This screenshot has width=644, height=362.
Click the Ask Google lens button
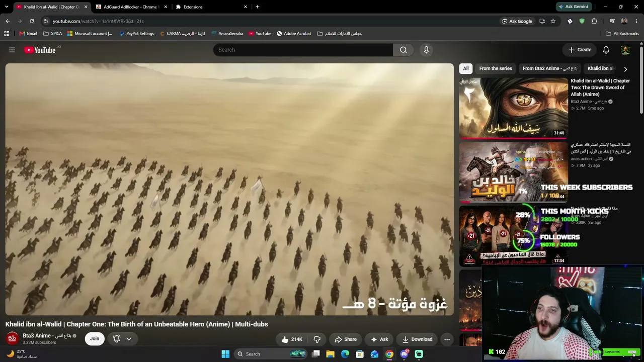tap(517, 21)
